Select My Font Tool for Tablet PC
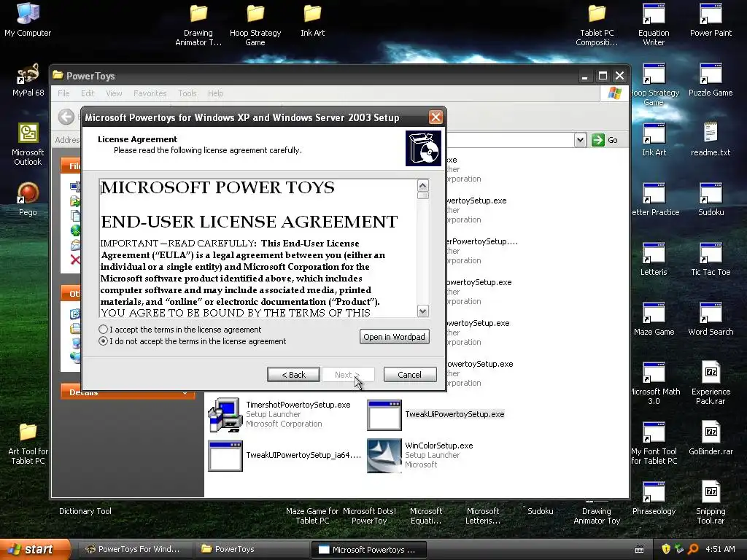Viewport: 747px width, 560px height. (654, 432)
